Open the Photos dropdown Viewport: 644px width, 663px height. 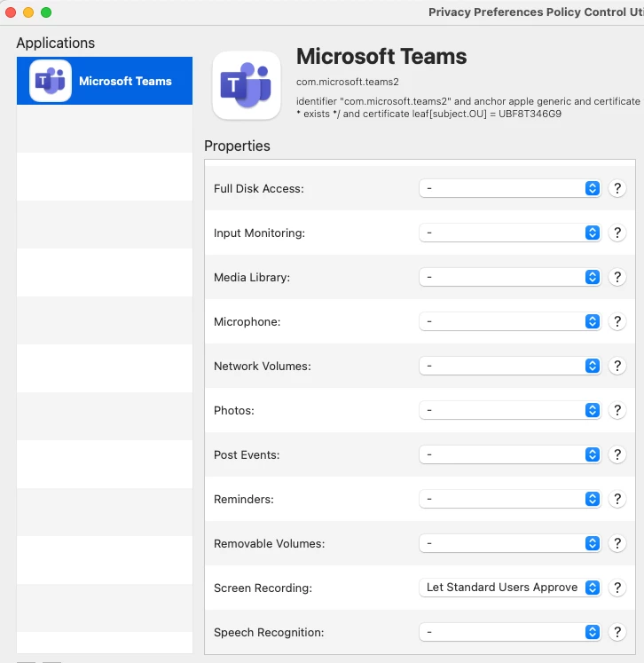click(x=510, y=410)
